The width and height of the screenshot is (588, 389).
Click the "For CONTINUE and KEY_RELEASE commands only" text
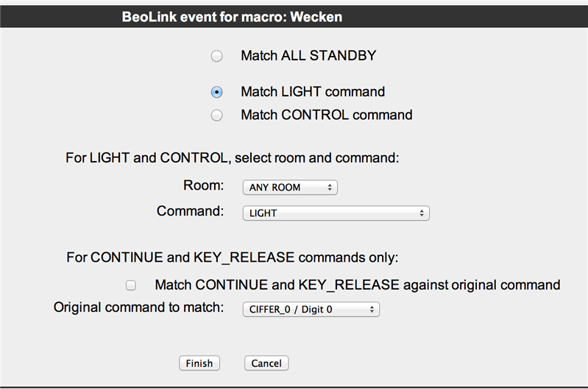pyautogui.click(x=232, y=257)
